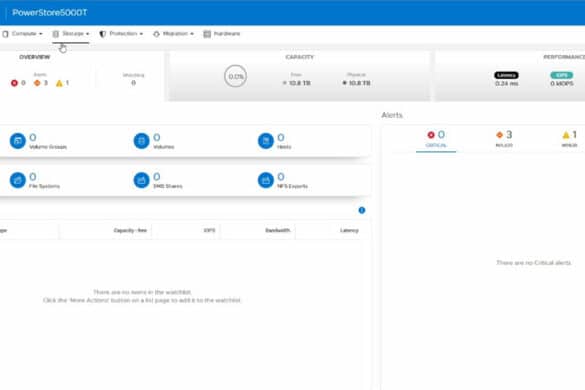Click the OVERVIEW card heading
This screenshot has width=585, height=390.
tap(35, 57)
